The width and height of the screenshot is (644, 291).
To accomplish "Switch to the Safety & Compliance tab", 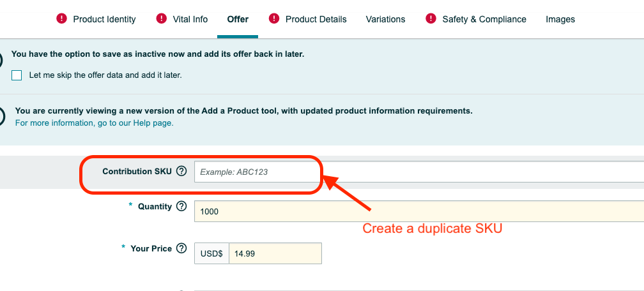I will 484,19.
